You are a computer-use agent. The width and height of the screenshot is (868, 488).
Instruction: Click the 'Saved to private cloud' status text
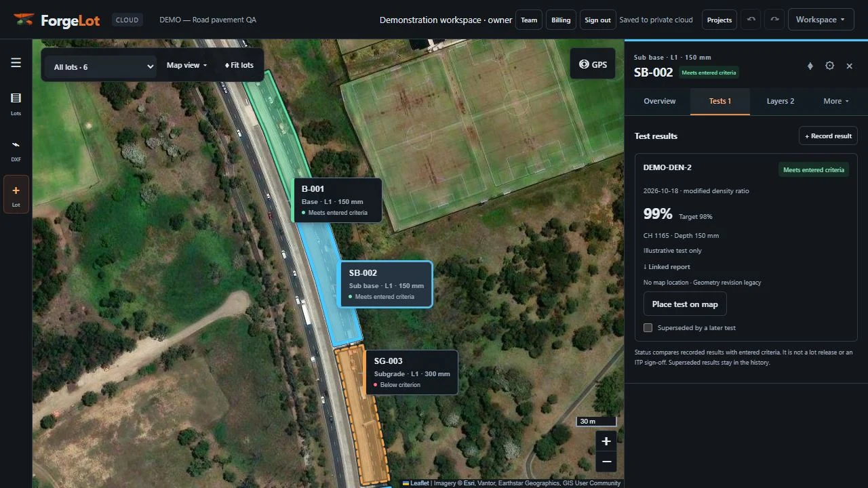tap(656, 20)
